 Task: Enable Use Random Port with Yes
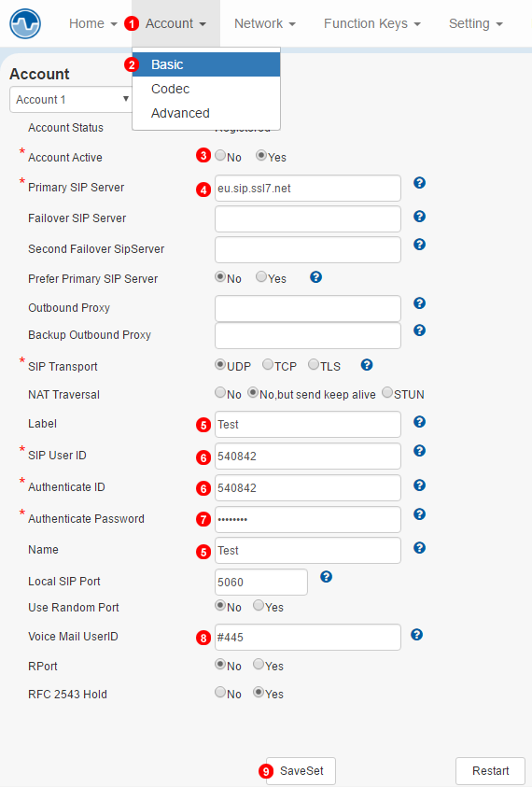pyautogui.click(x=259, y=605)
